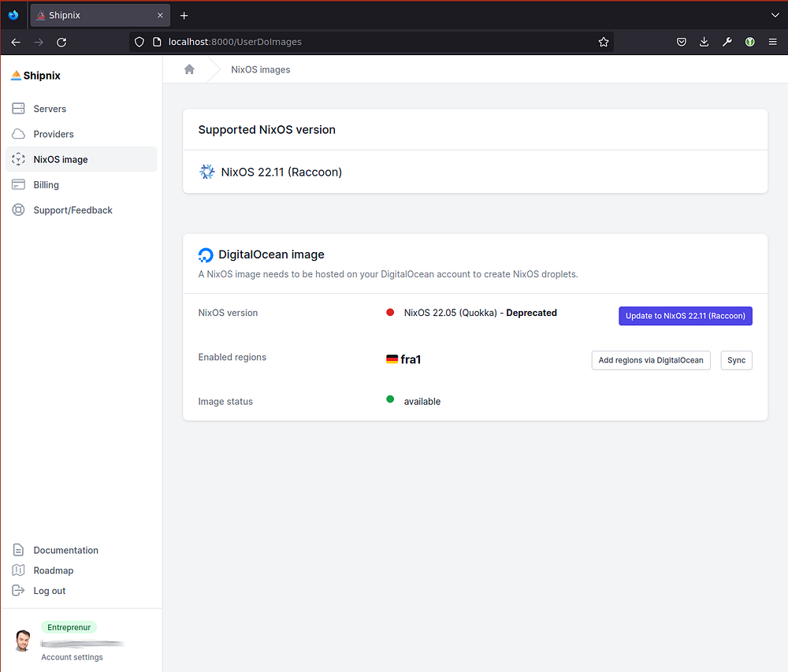Click Add regions via DigitalOcean button

pyautogui.click(x=651, y=360)
